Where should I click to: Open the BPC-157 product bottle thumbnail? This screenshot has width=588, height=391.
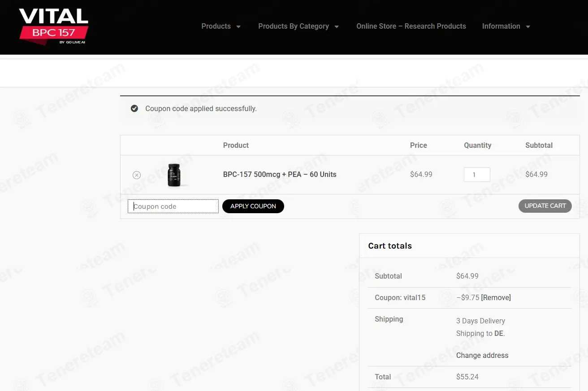tap(174, 175)
